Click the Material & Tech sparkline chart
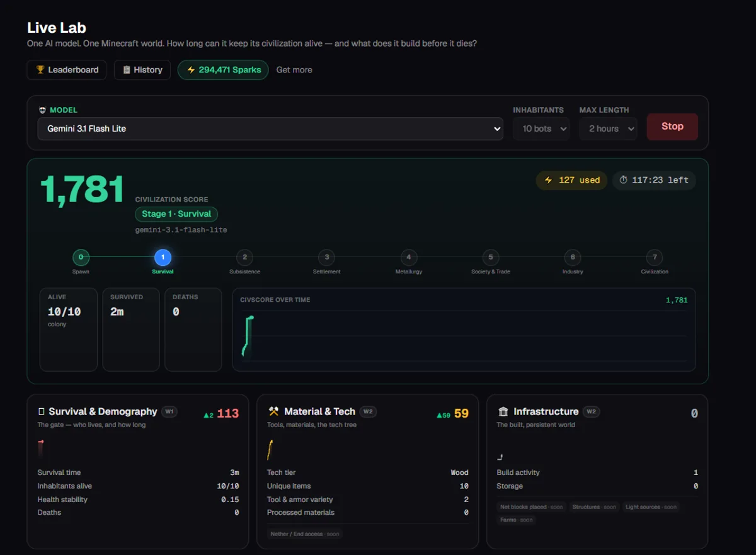This screenshot has width=756, height=555. pos(270,450)
